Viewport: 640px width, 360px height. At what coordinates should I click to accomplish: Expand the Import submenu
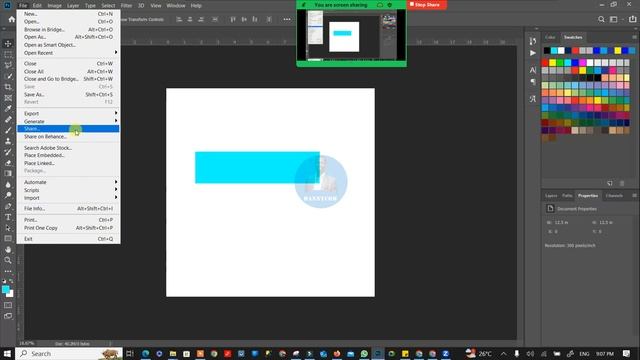69,198
